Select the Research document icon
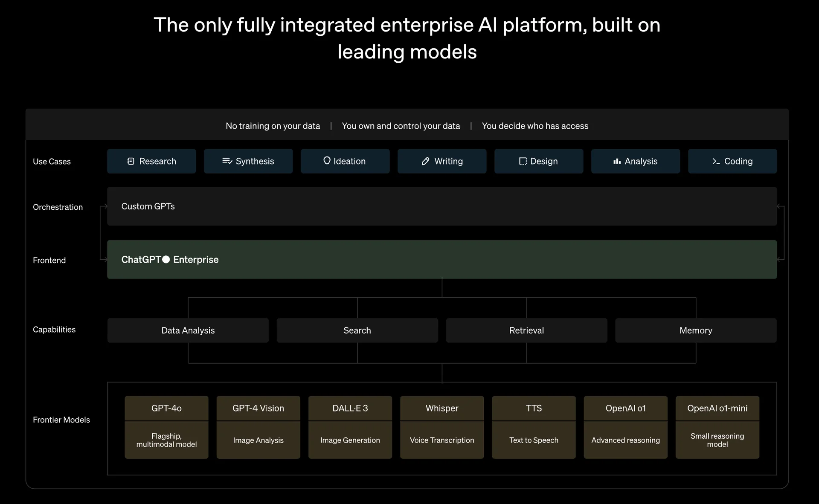Viewport: 819px width, 504px height. pos(131,161)
